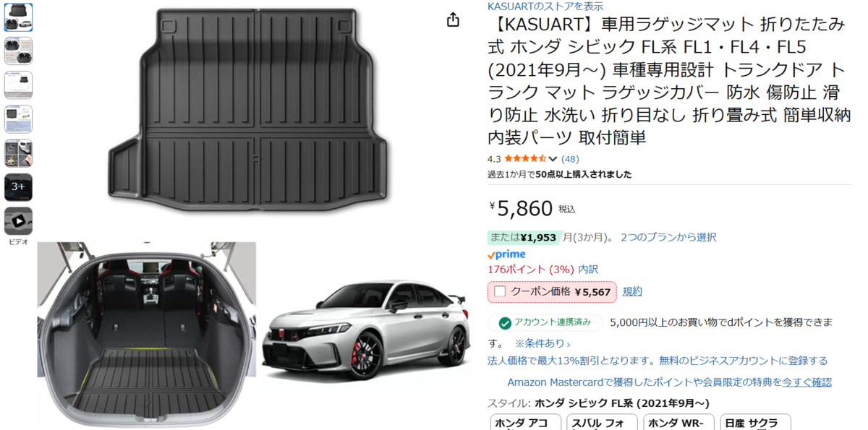This screenshot has width=868, height=430.
Task: Open the (48) reviews count link
Action: (x=570, y=159)
